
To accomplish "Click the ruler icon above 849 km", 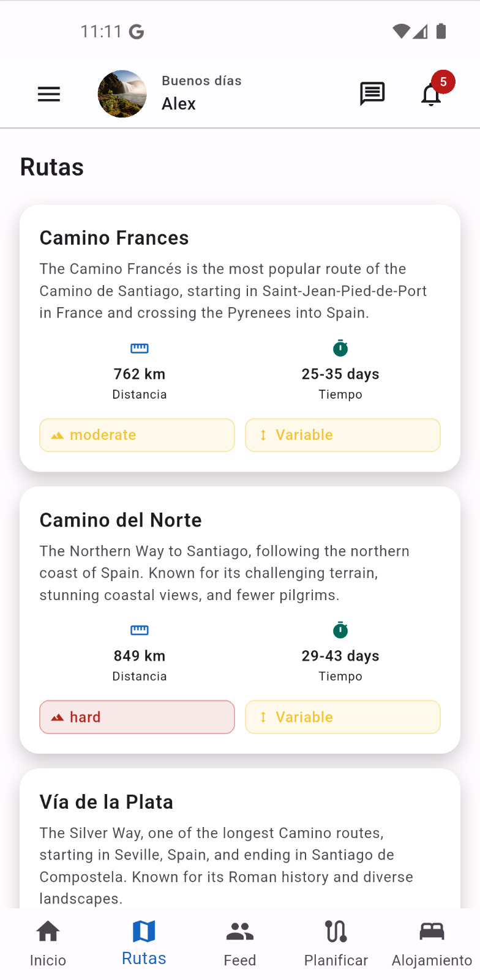I will (x=140, y=631).
